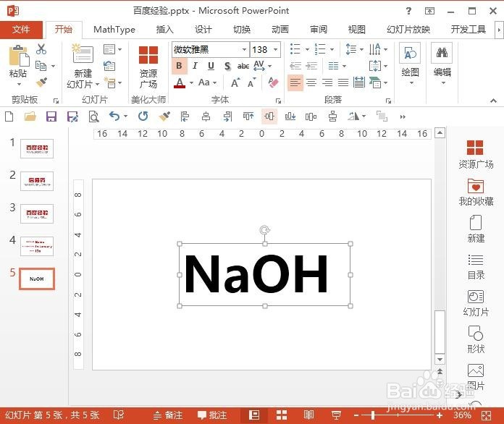Select Justify text alignment

343,82
